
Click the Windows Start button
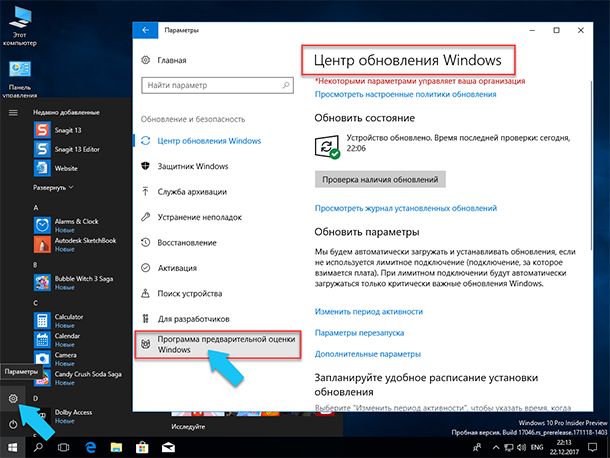point(12,447)
